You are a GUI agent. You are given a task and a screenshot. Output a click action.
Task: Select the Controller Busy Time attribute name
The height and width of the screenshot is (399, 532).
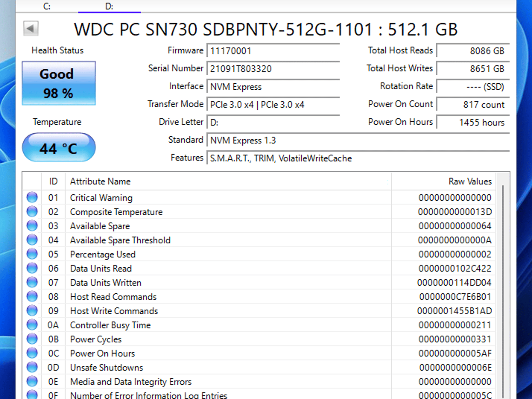[110, 325]
